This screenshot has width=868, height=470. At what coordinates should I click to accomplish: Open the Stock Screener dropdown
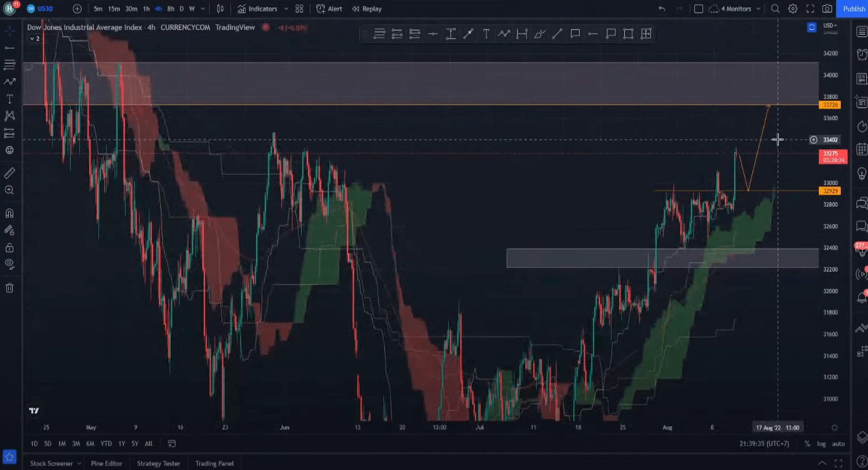(x=55, y=463)
